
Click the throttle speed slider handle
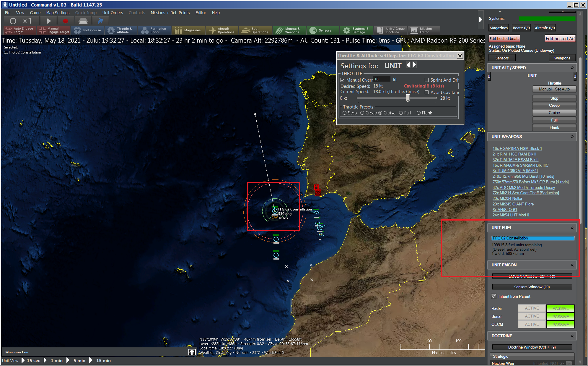[x=408, y=98]
